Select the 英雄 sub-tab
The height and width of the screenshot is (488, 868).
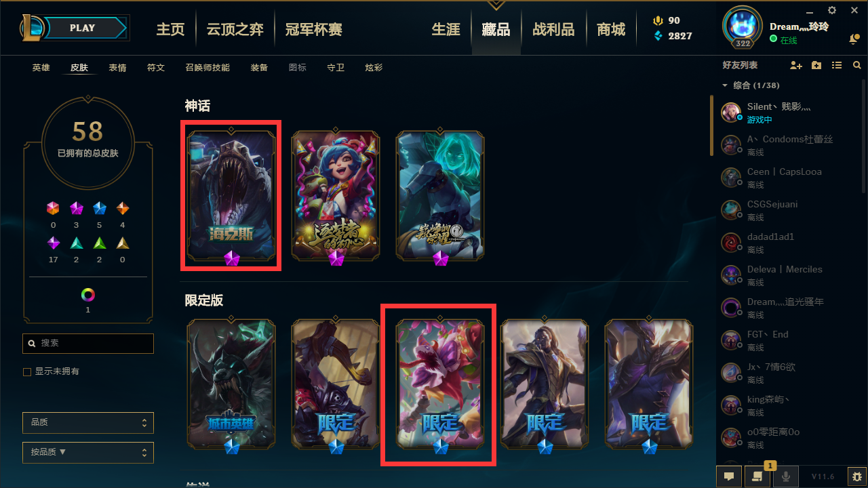point(41,68)
